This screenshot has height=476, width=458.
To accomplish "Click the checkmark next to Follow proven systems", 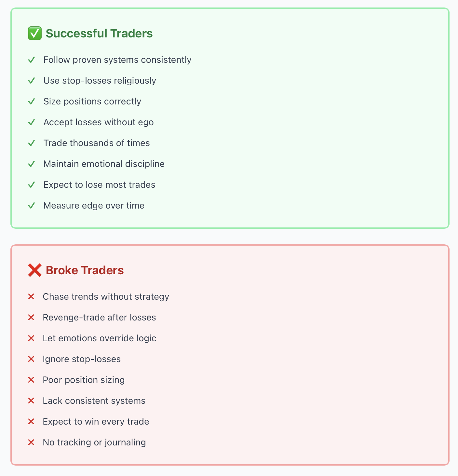I will point(32,60).
